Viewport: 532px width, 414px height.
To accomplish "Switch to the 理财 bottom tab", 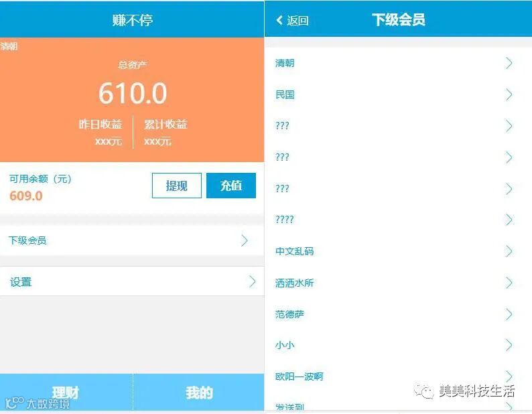I will tap(66, 393).
